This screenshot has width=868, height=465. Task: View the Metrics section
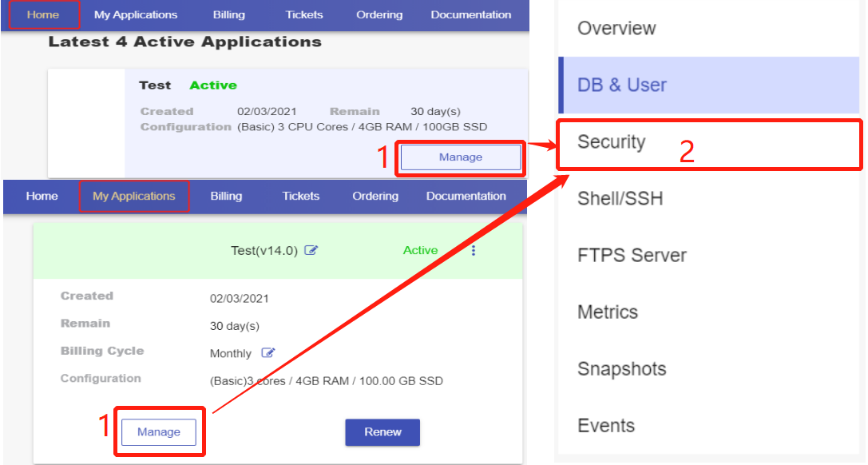point(608,312)
